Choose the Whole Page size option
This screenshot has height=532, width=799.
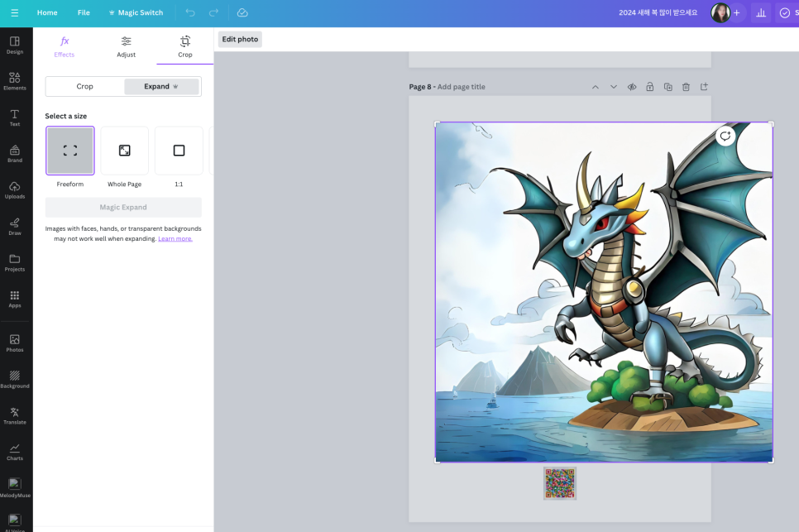click(124, 151)
